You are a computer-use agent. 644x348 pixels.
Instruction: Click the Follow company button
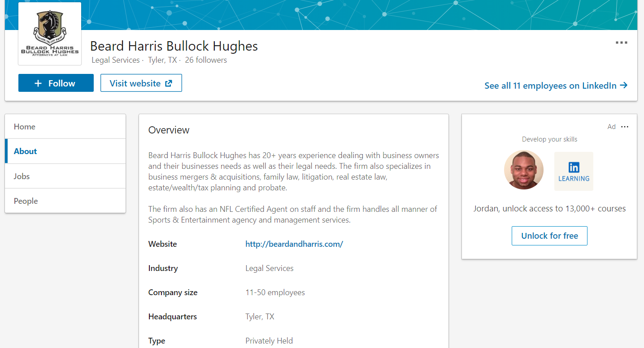[x=56, y=83]
